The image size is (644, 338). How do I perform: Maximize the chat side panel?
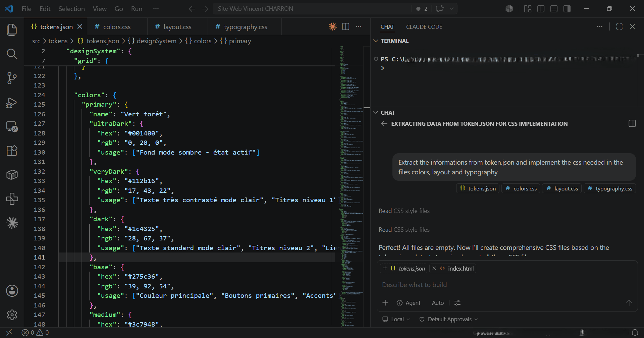[x=620, y=26]
